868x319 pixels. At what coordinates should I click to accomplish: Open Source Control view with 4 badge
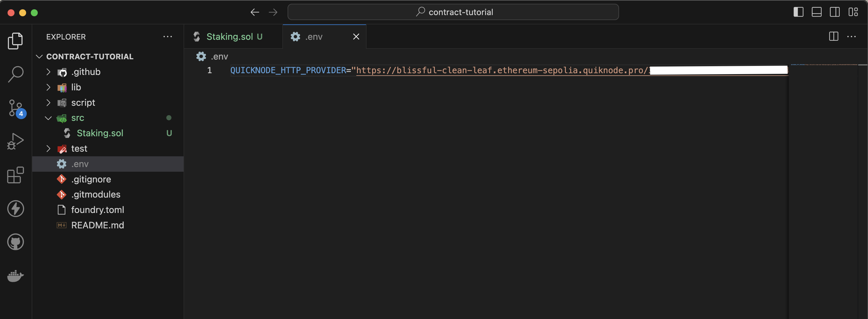coord(15,108)
